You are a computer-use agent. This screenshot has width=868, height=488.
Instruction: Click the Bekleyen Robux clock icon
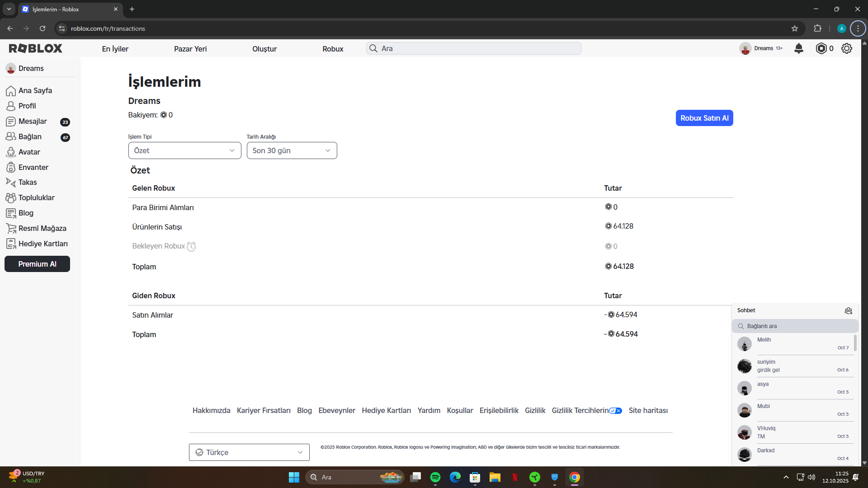[x=191, y=246]
